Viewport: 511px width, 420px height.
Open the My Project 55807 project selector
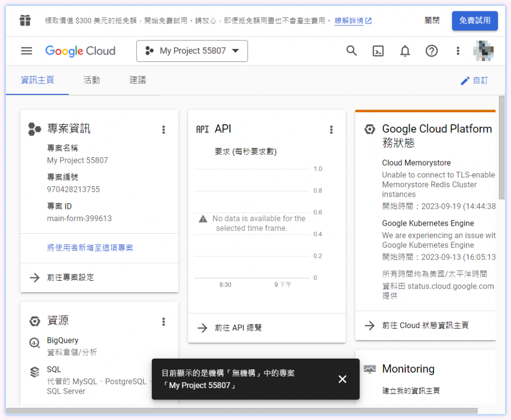(x=192, y=51)
